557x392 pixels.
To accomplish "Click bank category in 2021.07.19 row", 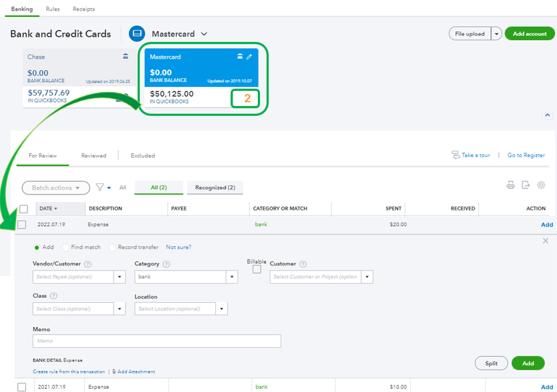I will point(261,386).
